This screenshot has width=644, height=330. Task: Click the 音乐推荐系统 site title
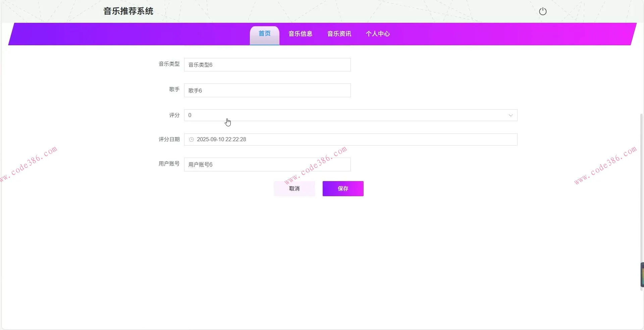click(128, 11)
